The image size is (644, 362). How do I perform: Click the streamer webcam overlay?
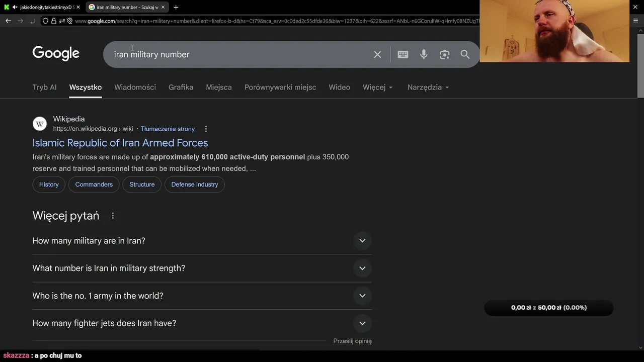[554, 31]
